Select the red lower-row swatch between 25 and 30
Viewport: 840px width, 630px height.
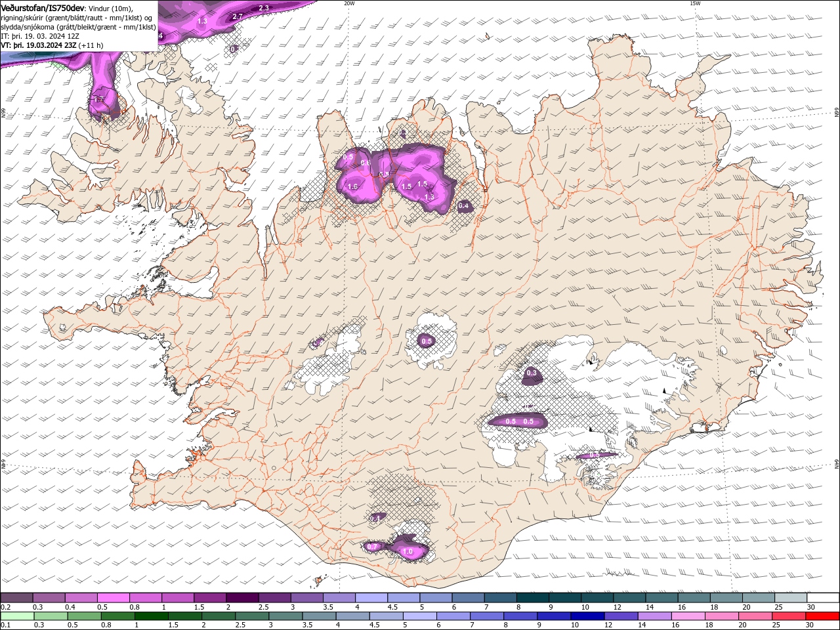pyautogui.click(x=789, y=616)
